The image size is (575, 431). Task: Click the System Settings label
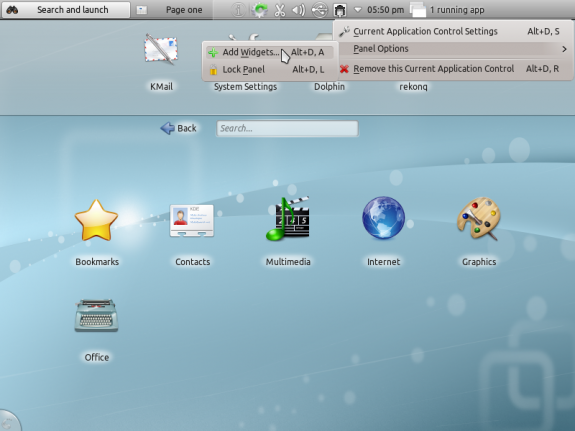245,87
